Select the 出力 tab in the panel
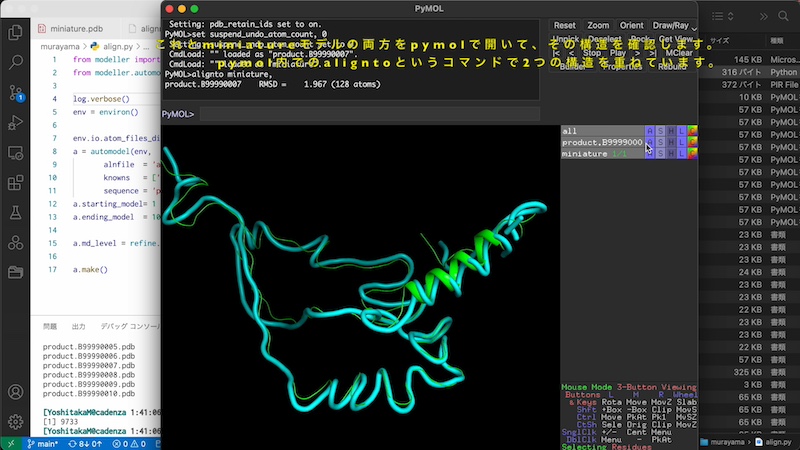 pos(79,327)
